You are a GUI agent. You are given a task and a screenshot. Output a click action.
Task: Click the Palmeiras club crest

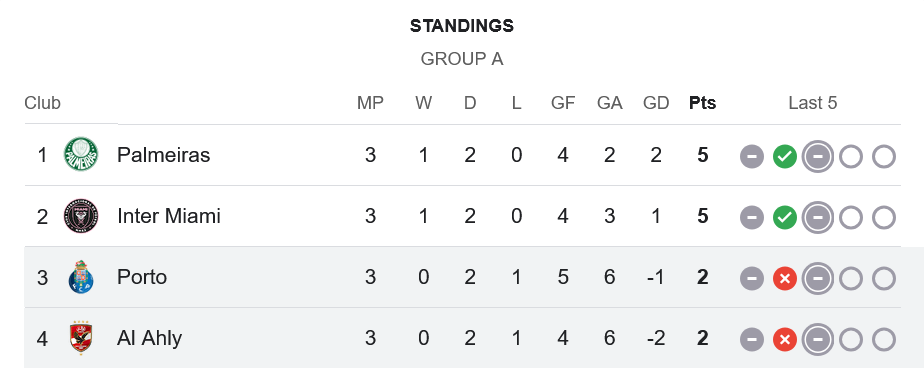[x=81, y=154]
